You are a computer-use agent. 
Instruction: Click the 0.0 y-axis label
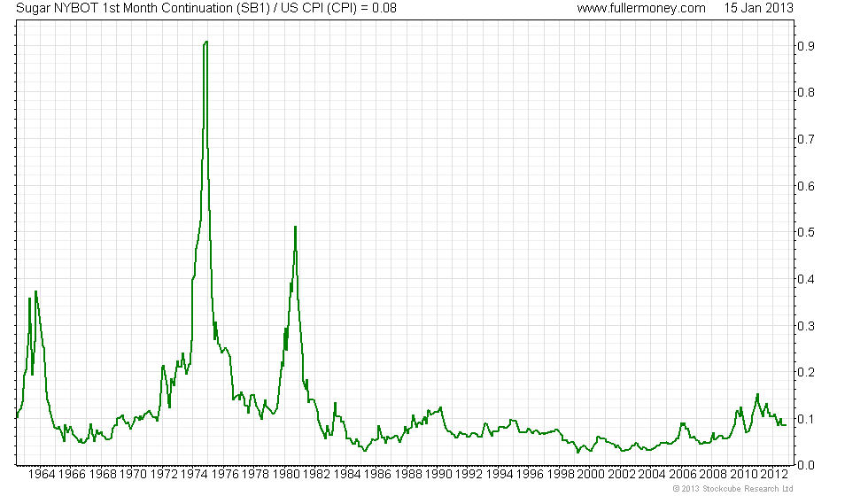tap(806, 466)
